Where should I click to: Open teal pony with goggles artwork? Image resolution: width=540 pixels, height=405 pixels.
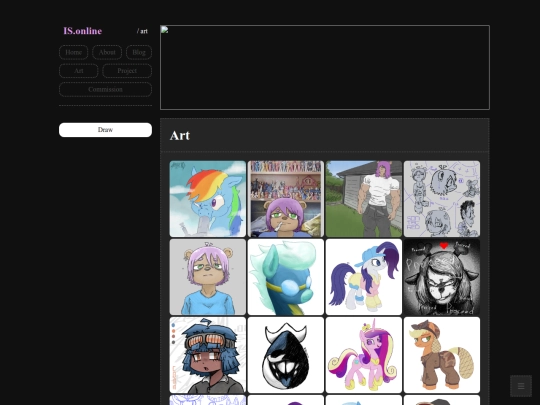pyautogui.click(x=286, y=277)
